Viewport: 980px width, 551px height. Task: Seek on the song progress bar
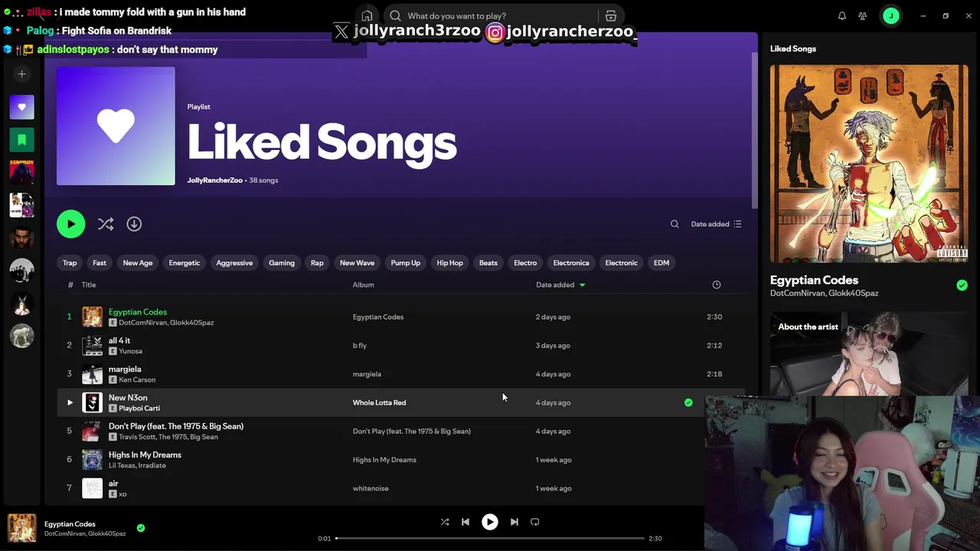coord(490,539)
